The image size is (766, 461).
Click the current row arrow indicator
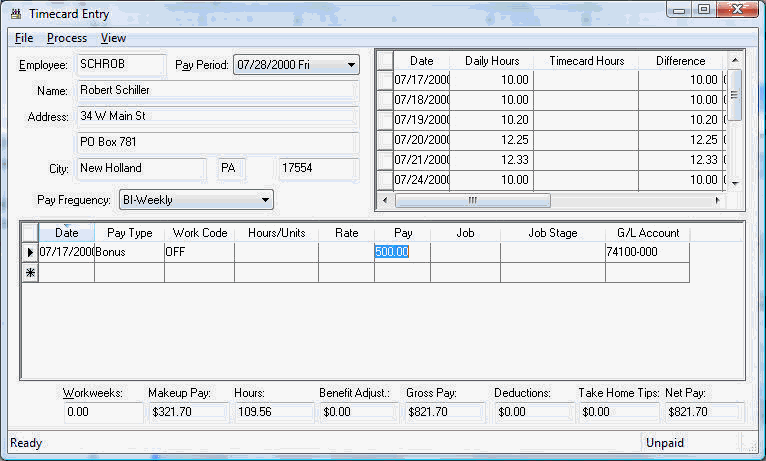coord(30,252)
